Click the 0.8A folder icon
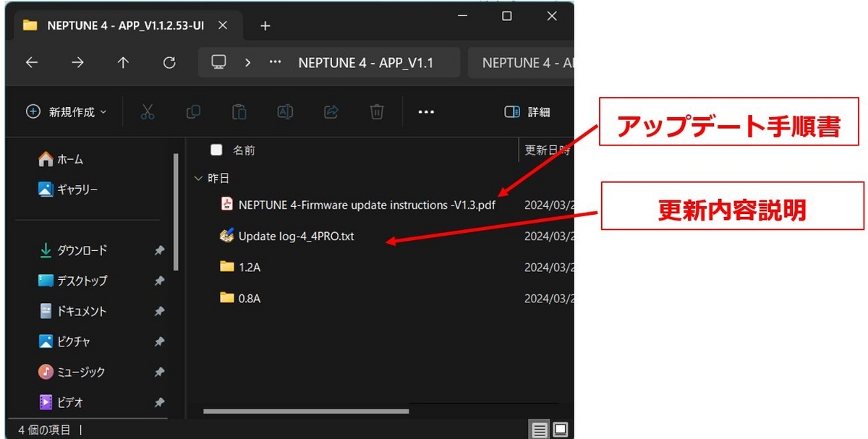This screenshot has width=868, height=439. point(227,297)
